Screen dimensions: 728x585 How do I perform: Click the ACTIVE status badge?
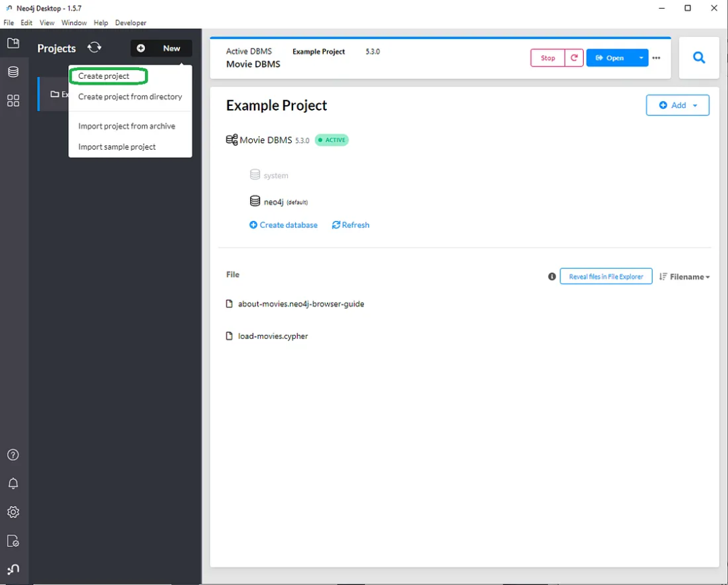pyautogui.click(x=332, y=140)
